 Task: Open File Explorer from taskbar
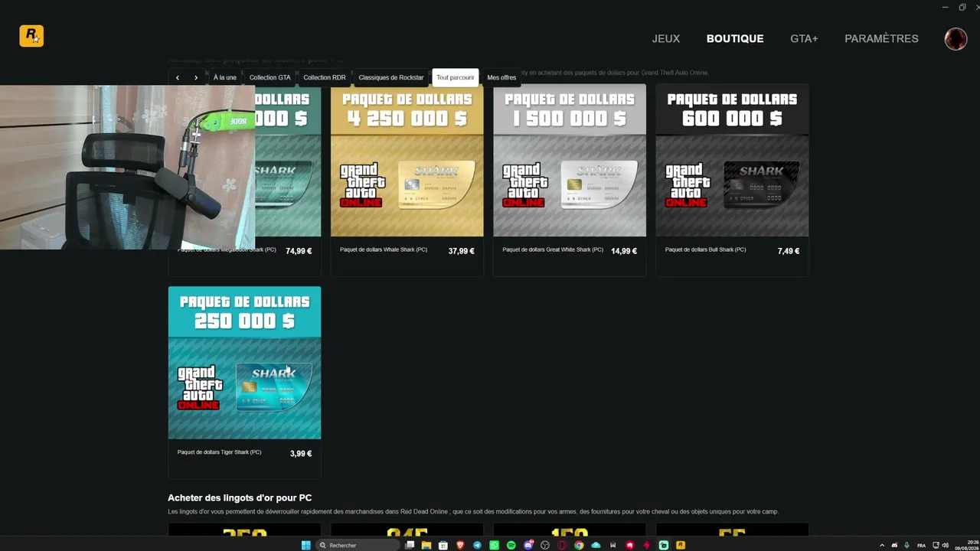click(x=426, y=545)
